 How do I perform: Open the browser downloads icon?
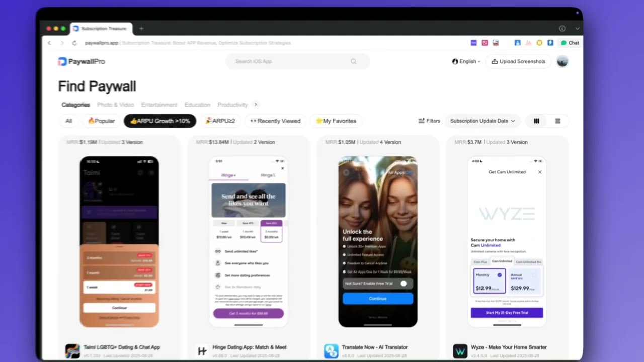click(562, 29)
